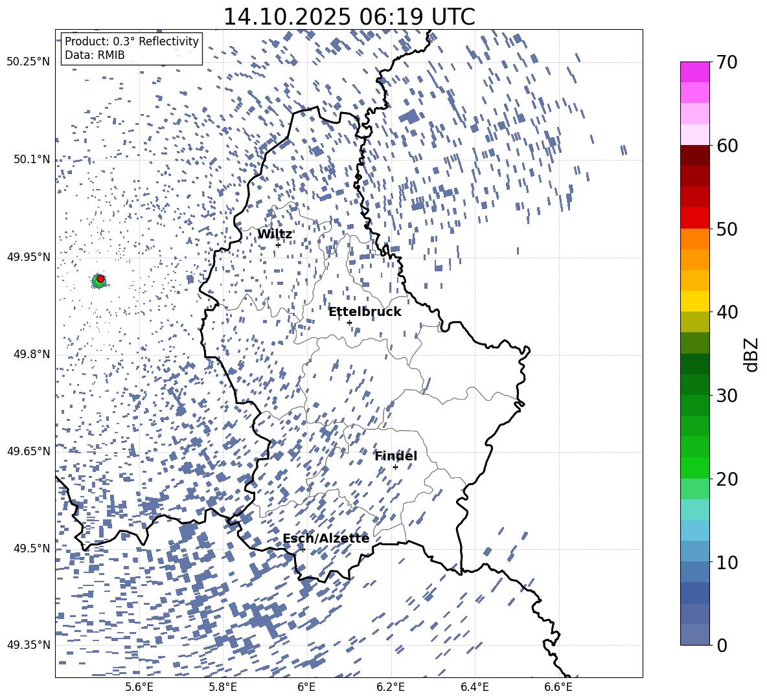Click the longitude label '6.2°E'
Viewport: 767px width, 700px height.
pos(391,687)
